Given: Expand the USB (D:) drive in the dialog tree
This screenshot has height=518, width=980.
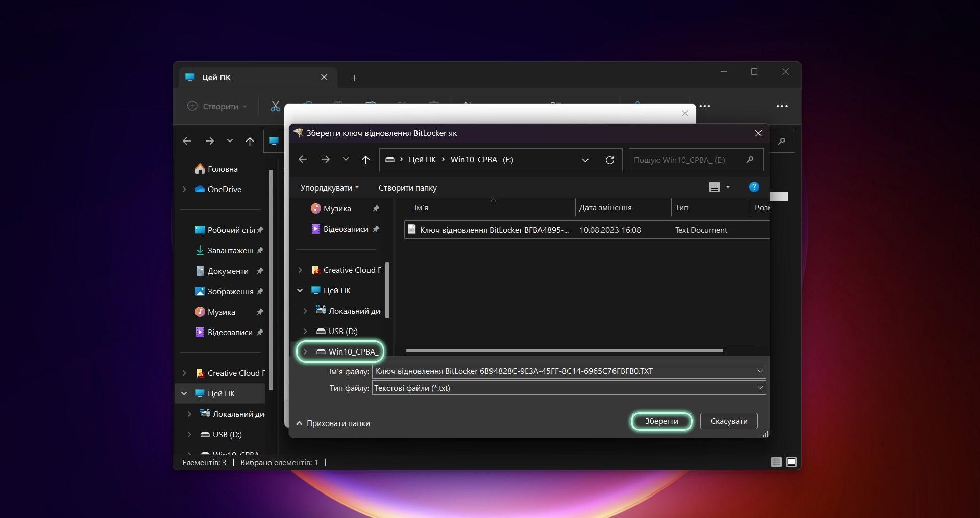Looking at the screenshot, I should (x=305, y=332).
